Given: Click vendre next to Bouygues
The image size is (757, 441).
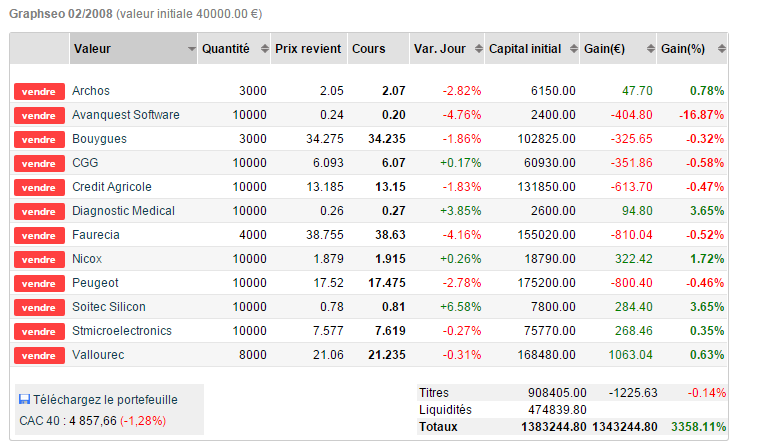Looking at the screenshot, I should (39, 139).
